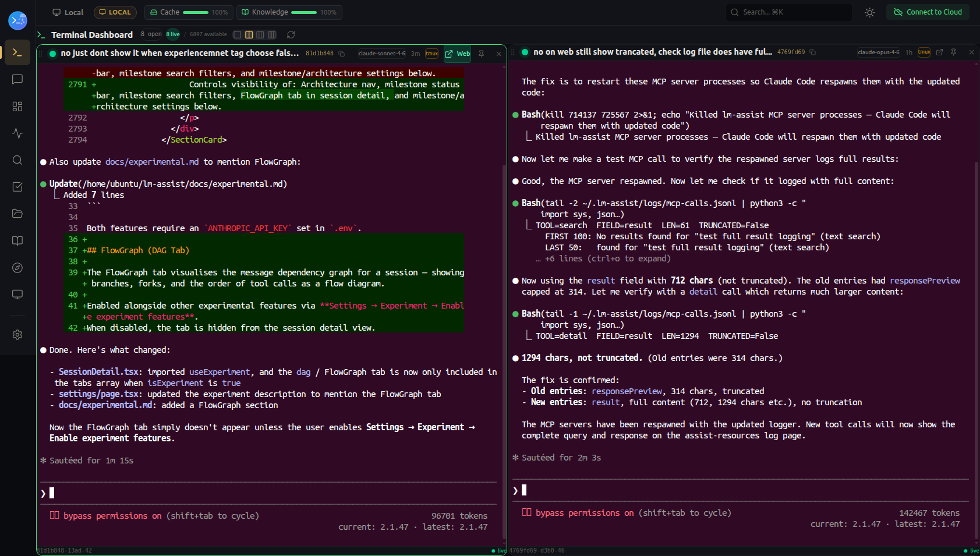Click the 8 open sessions badge
The image size is (980, 556).
(151, 34)
